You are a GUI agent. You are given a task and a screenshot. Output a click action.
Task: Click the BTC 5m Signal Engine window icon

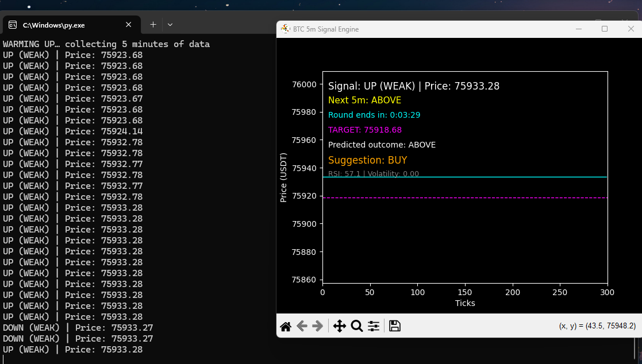click(285, 29)
